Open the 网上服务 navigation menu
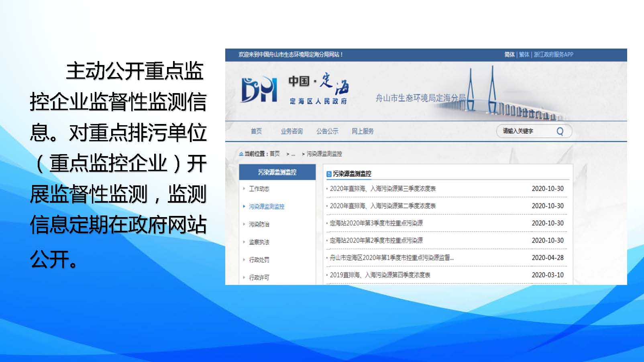The width and height of the screenshot is (644, 362). tap(363, 131)
